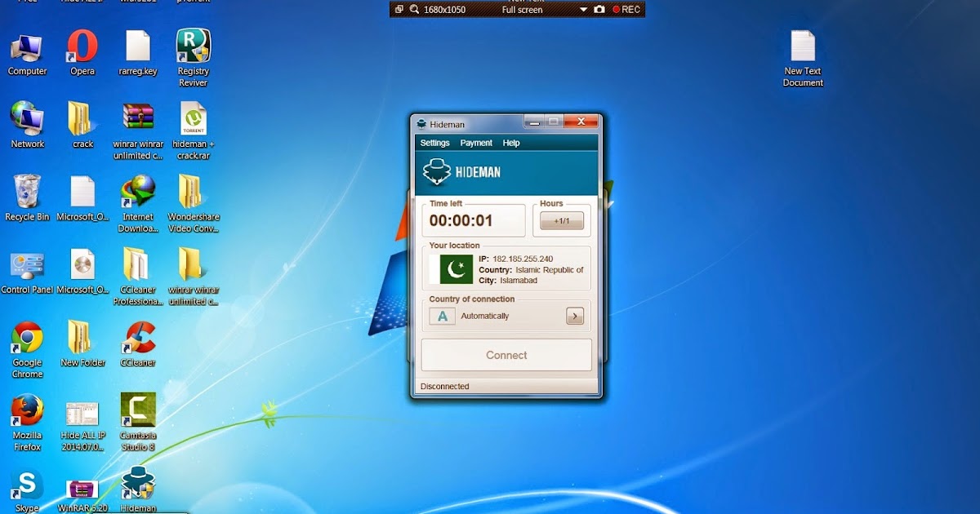Click the Disconnected status bar text
This screenshot has height=514, width=980.
(445, 387)
